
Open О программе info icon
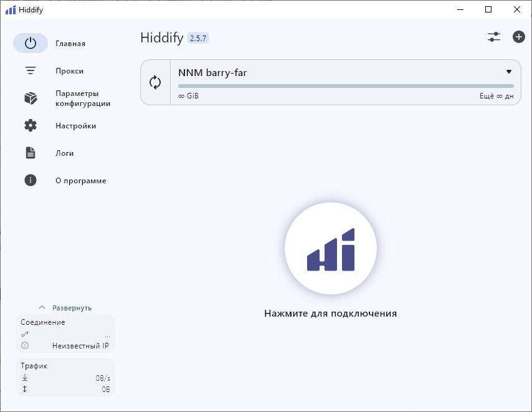[x=31, y=181]
